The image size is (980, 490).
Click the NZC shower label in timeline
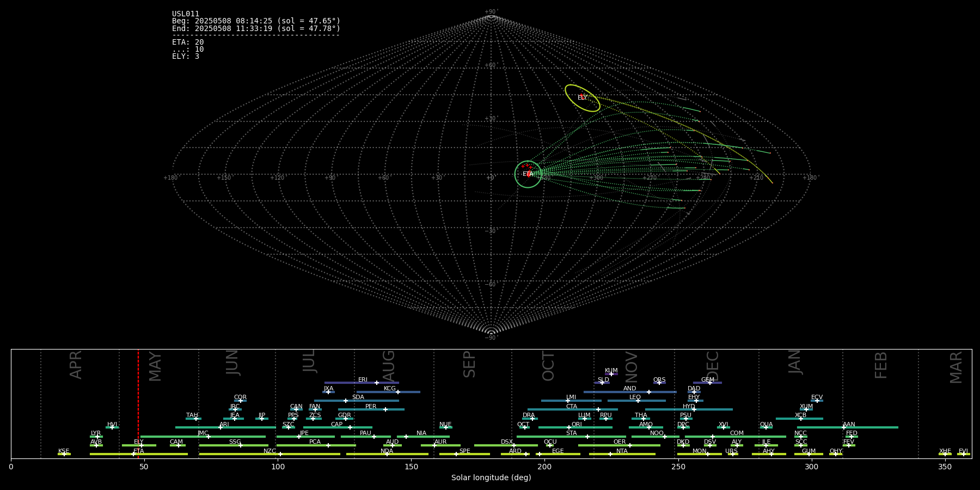[269, 451]
